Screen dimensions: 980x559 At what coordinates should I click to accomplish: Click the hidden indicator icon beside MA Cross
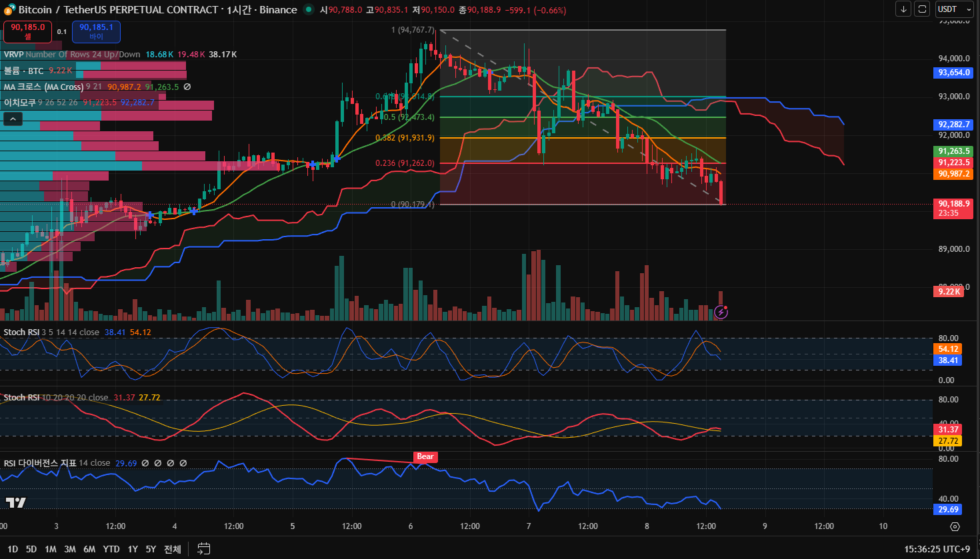187,87
